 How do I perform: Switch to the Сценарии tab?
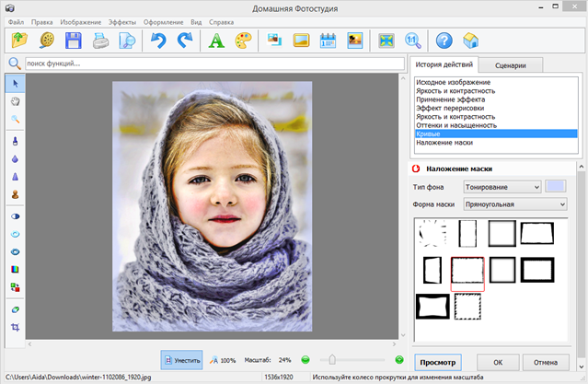click(x=511, y=65)
